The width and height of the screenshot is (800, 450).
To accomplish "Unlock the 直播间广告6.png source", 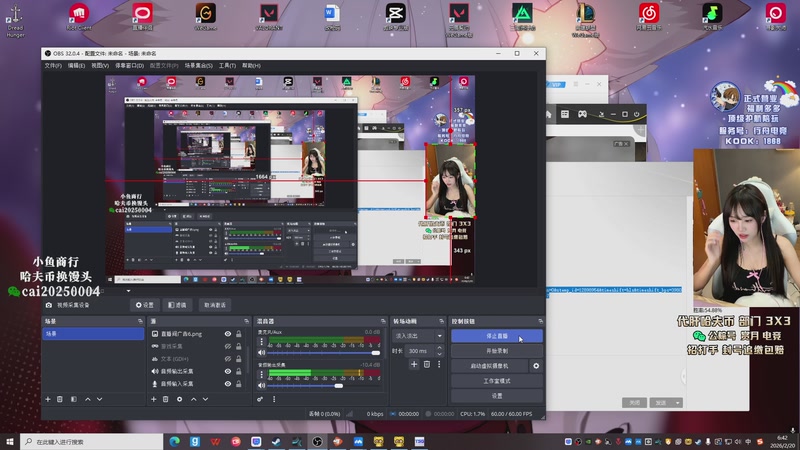I will coord(238,334).
